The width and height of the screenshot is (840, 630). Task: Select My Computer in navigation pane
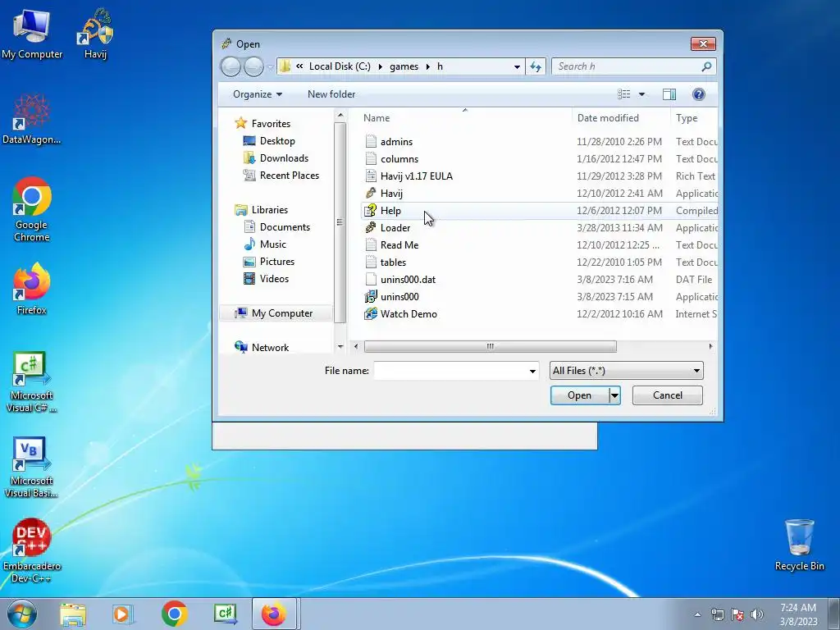point(276,313)
